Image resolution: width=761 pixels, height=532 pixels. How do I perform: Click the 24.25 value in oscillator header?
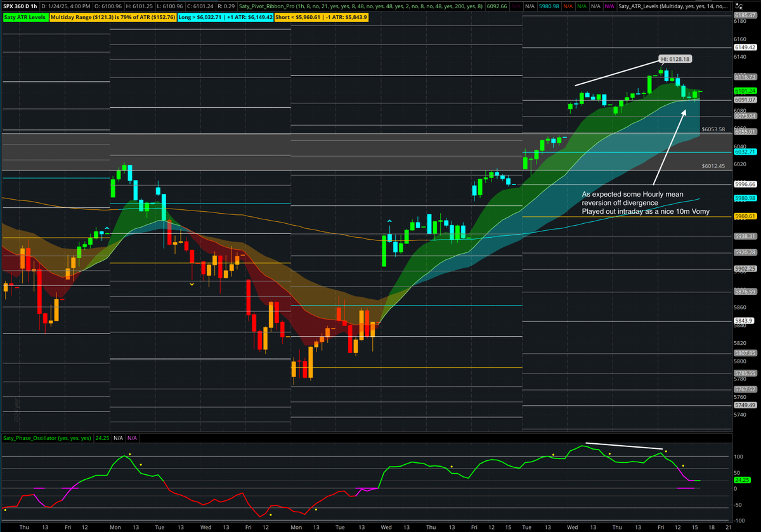[x=102, y=438]
